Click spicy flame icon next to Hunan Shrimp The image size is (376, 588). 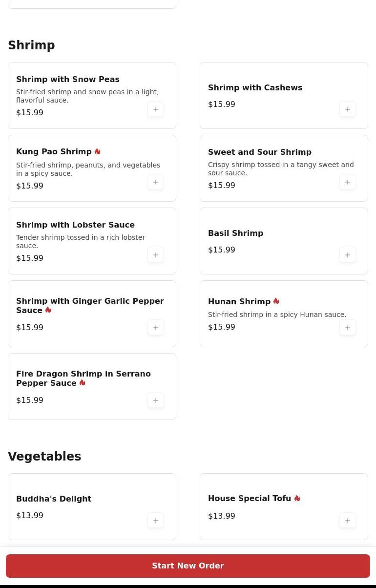(x=276, y=301)
